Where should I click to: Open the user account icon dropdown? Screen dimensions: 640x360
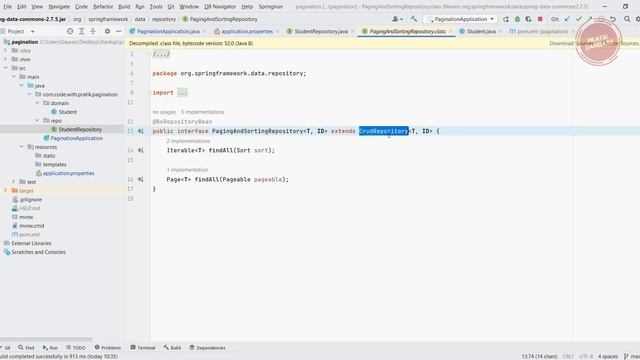point(397,19)
